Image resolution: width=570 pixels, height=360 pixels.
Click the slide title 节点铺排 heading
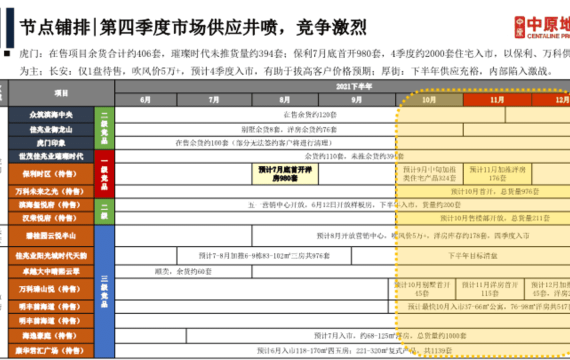pyautogui.click(x=193, y=28)
